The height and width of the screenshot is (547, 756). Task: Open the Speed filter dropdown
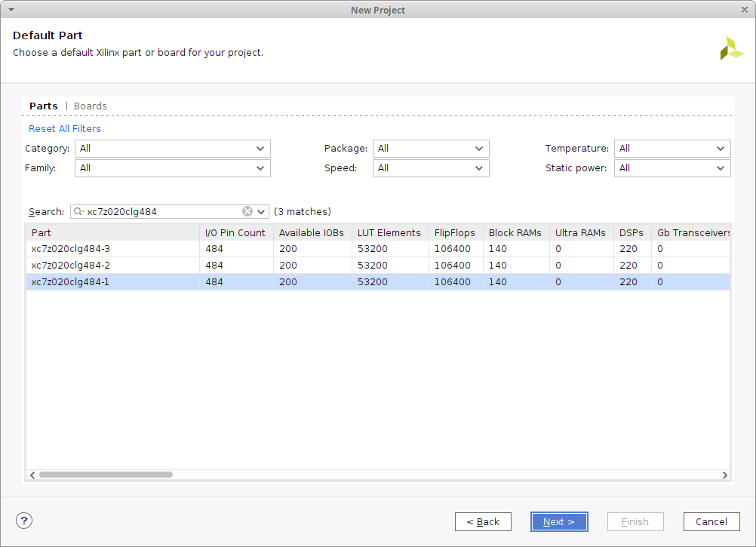pos(431,168)
